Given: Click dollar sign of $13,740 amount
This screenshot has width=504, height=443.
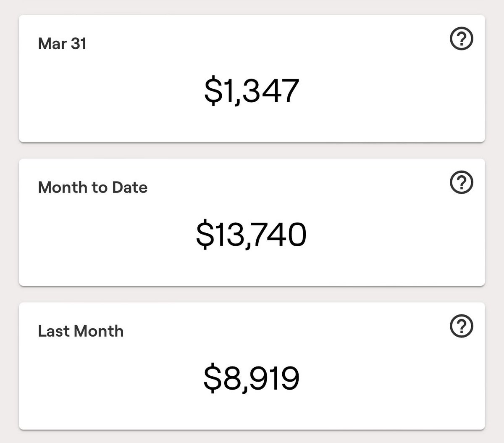Looking at the screenshot, I should coord(204,235).
